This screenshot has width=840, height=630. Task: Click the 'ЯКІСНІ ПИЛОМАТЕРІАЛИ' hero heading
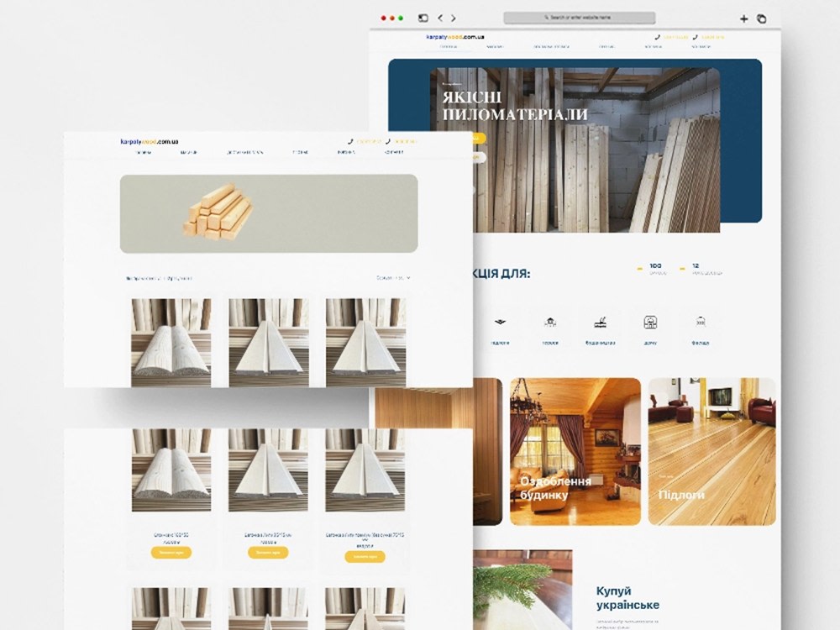click(x=515, y=106)
